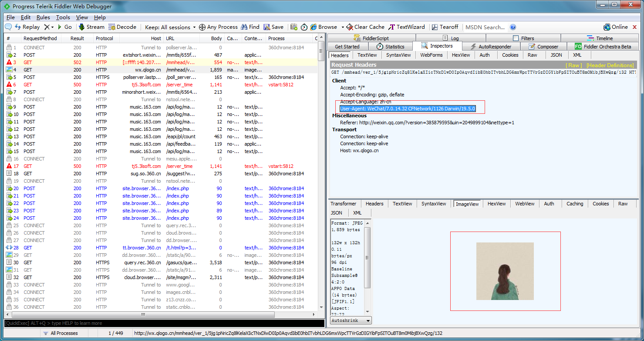Toggle Decode option in toolbar
644x341 pixels.
[122, 27]
